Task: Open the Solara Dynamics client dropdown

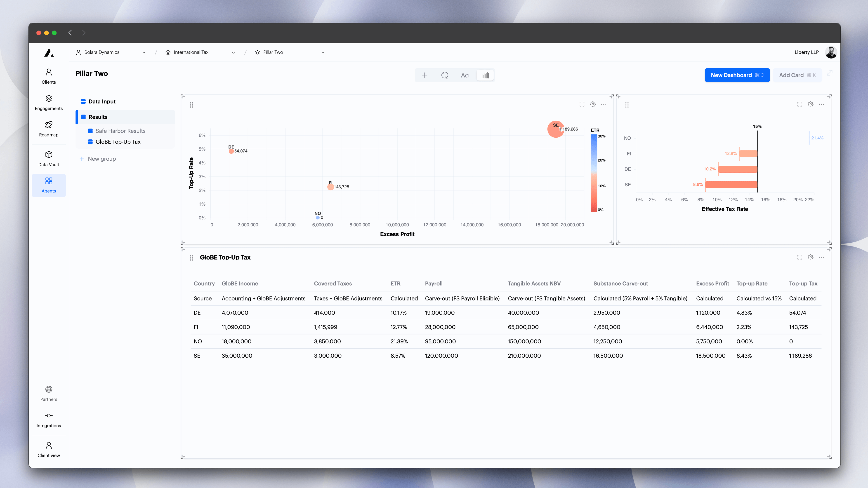Action: pyautogui.click(x=111, y=52)
